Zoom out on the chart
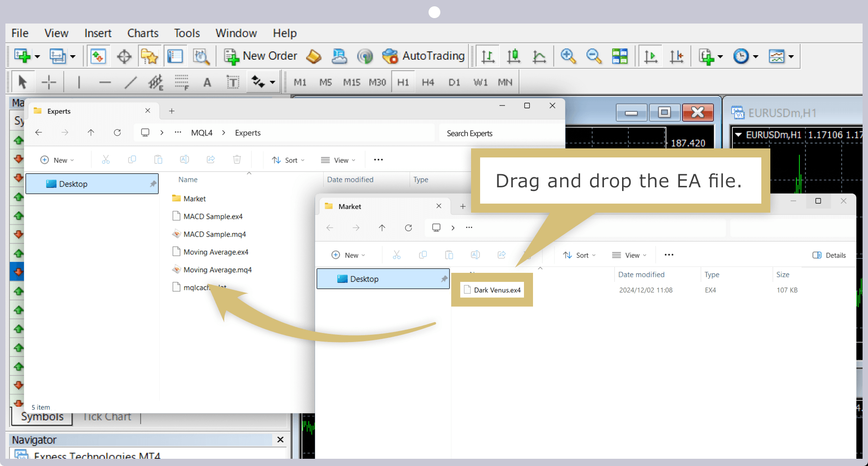Viewport: 868px width, 466px height. coord(594,56)
